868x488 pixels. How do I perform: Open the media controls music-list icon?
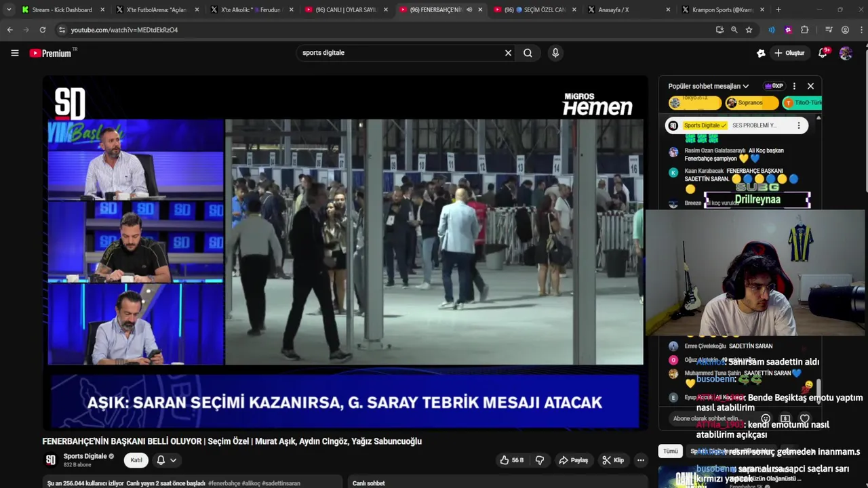coord(829,30)
